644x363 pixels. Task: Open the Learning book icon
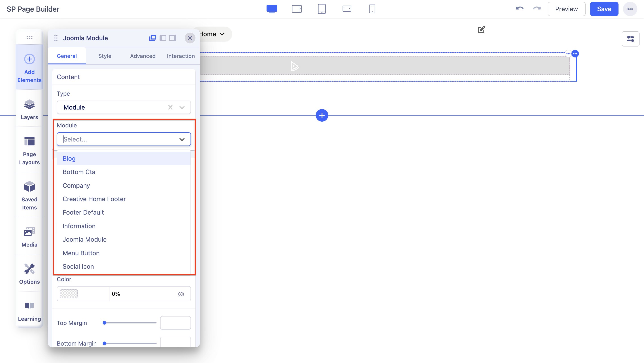29,306
